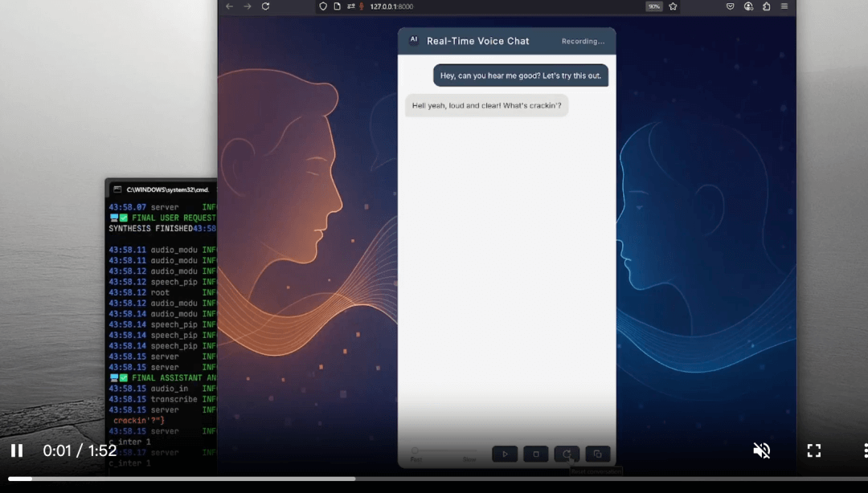Screen dimensions: 868x493
Task: Bookmark this page with the star icon
Action: 673,6
